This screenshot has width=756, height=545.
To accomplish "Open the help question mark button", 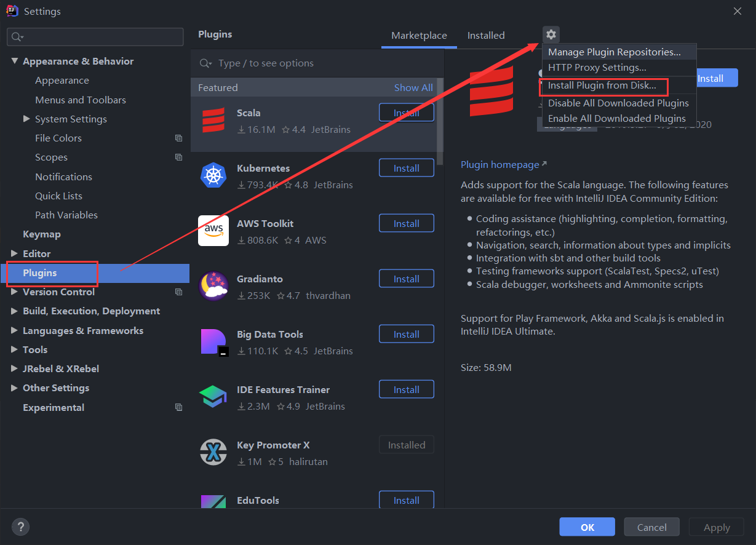I will (x=20, y=527).
